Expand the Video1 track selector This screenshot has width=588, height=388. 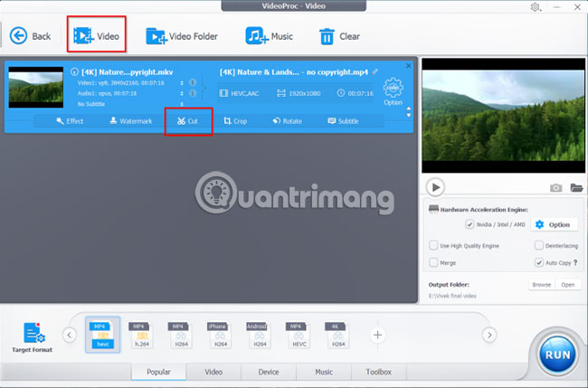click(182, 83)
